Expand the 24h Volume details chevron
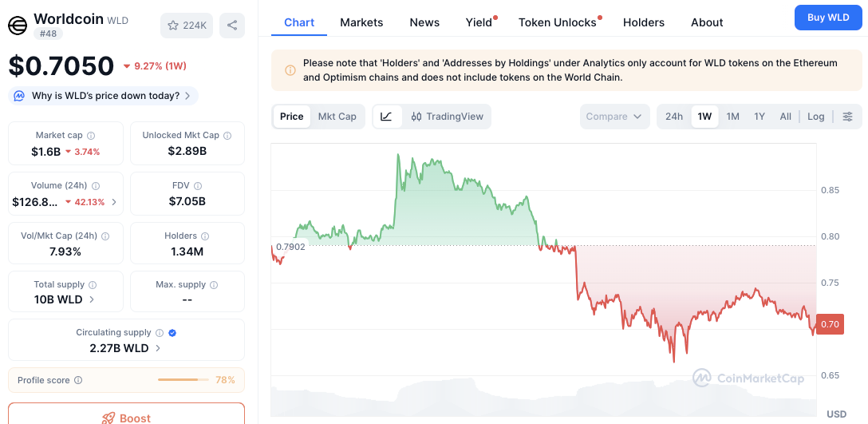This screenshot has width=868, height=424. pyautogui.click(x=114, y=202)
